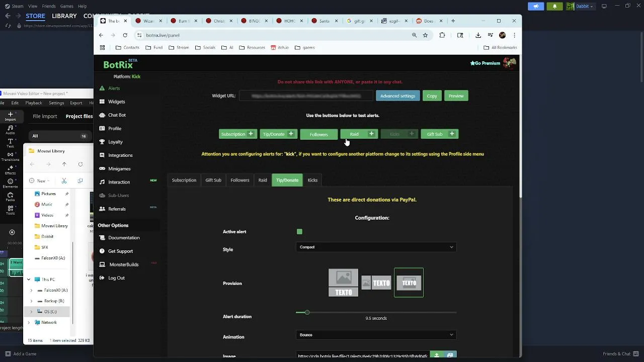Expand FalconX0 (A:) under This PC

tap(31, 291)
